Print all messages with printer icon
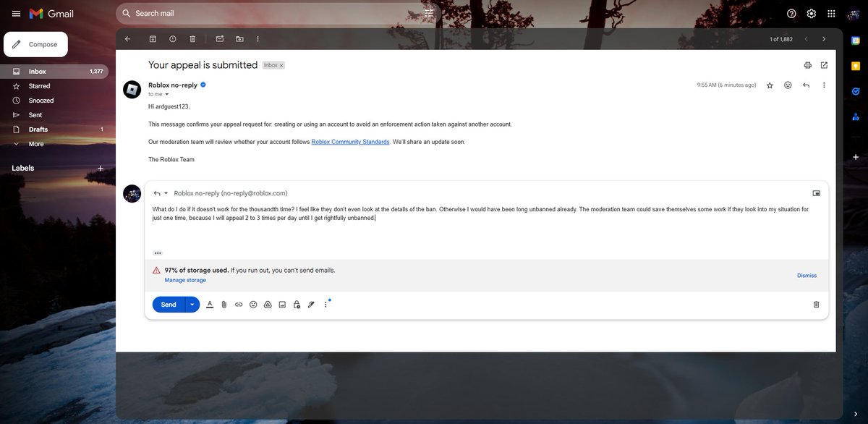 coord(808,65)
